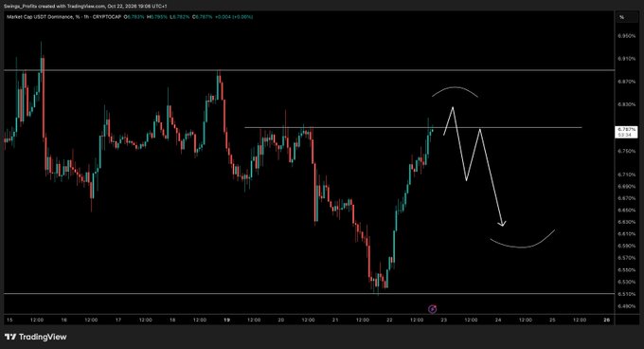The height and width of the screenshot is (349, 644).
Task: Click the 6.630% price axis label
Action: pos(626,222)
